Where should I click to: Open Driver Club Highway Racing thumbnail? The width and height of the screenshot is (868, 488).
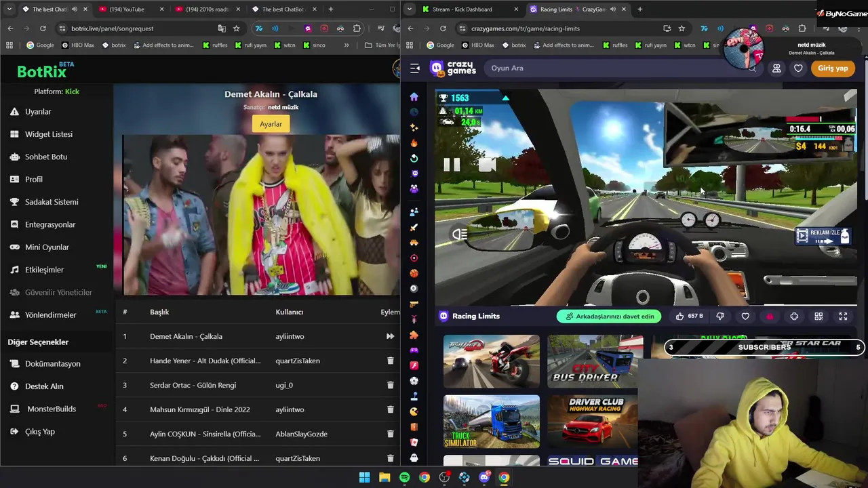pyautogui.click(x=593, y=422)
